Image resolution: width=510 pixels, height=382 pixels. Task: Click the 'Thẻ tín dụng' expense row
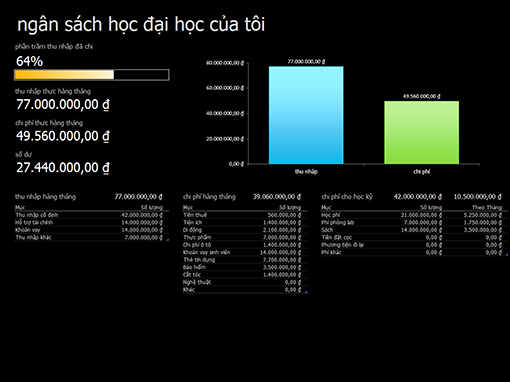(244, 260)
